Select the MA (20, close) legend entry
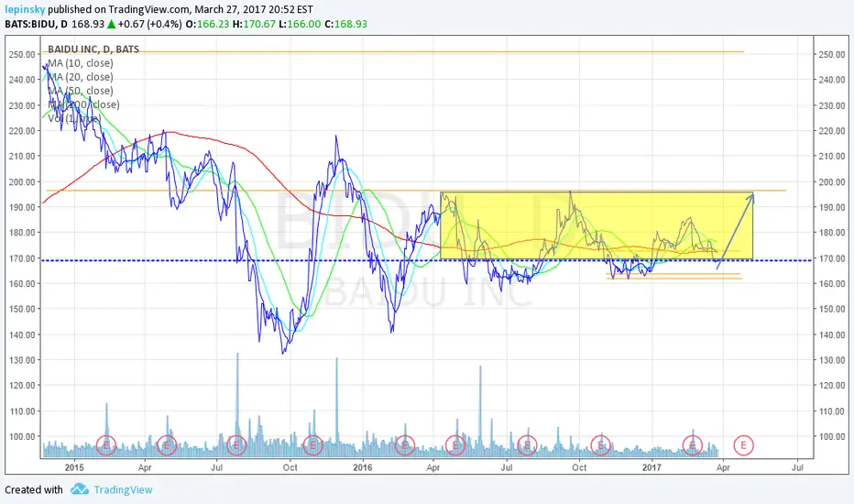The width and height of the screenshot is (854, 504). tap(81, 77)
